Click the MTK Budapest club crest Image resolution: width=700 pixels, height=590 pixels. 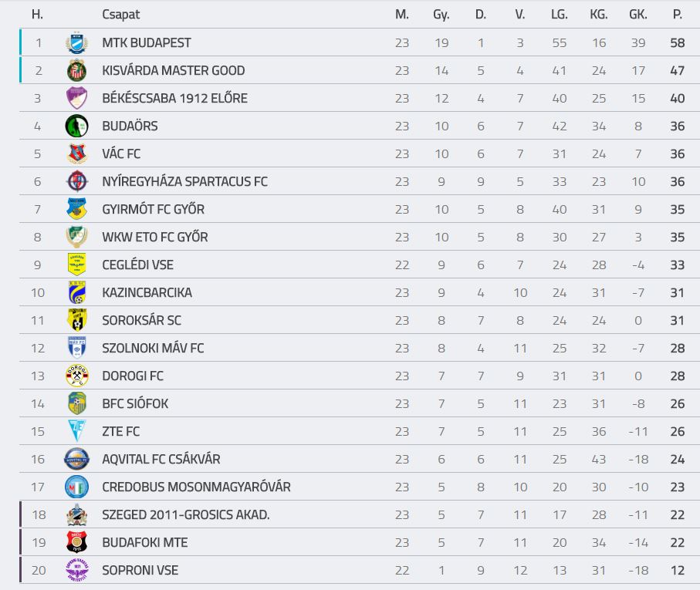point(76,43)
